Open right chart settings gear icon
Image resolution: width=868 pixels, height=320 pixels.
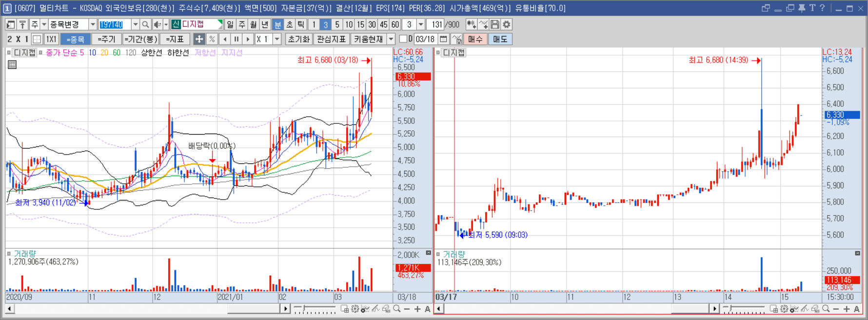click(x=784, y=309)
